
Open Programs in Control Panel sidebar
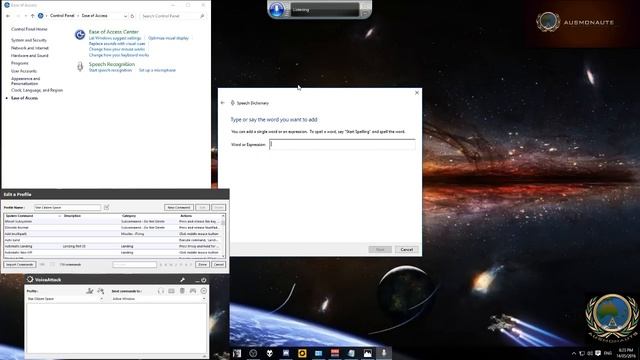pyautogui.click(x=20, y=63)
